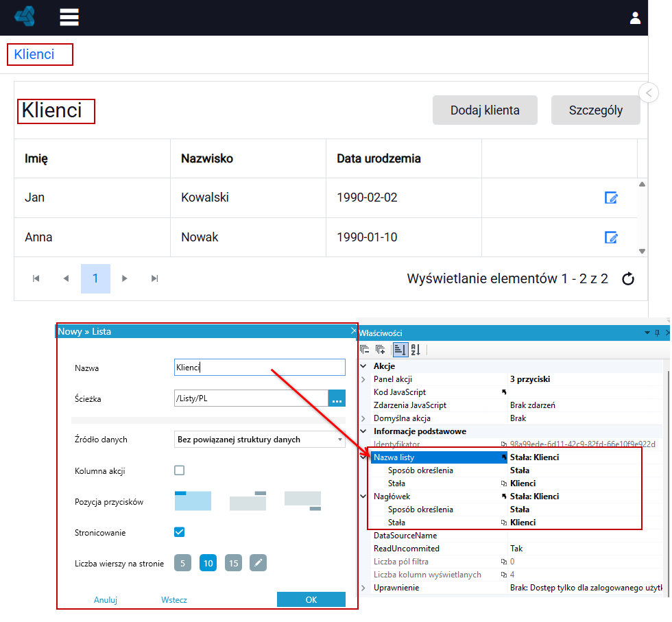Pin the Właściwości panel
The width and height of the screenshot is (672, 622).
point(657,333)
